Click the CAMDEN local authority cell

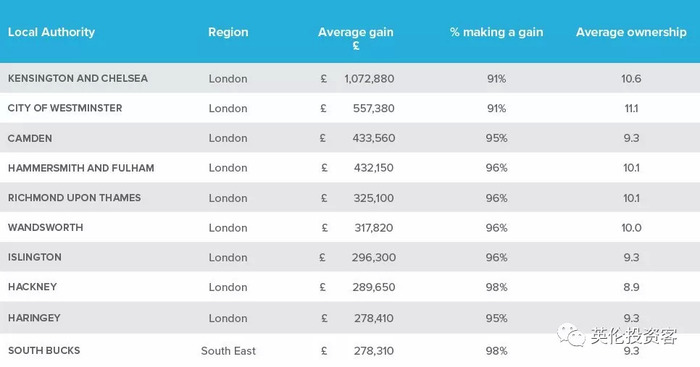pos(30,138)
